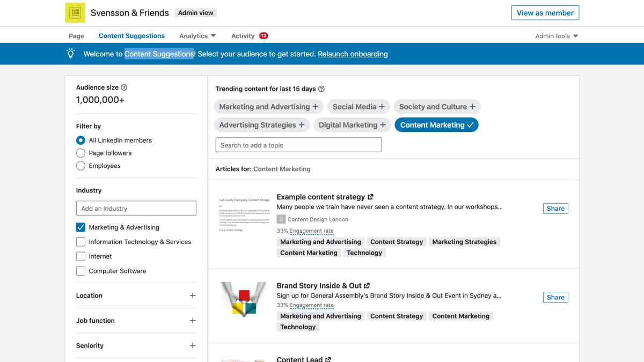Image resolution: width=644 pixels, height=362 pixels.
Task: Add Marketing and Advertising topic pill
Action: click(269, 107)
